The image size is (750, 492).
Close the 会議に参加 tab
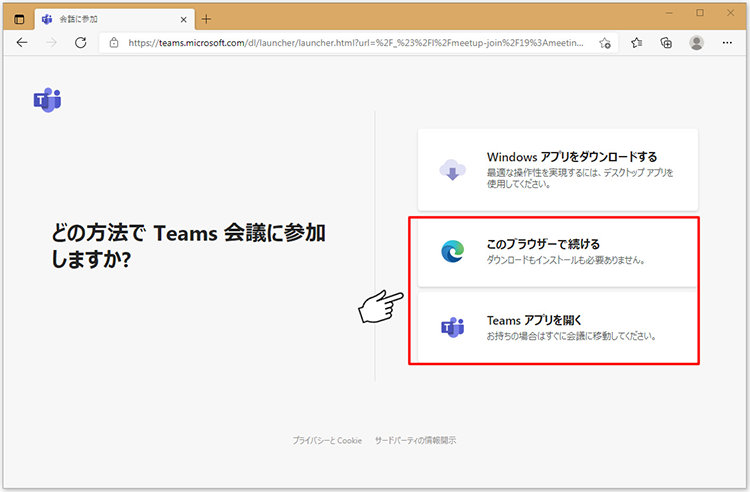(x=184, y=20)
